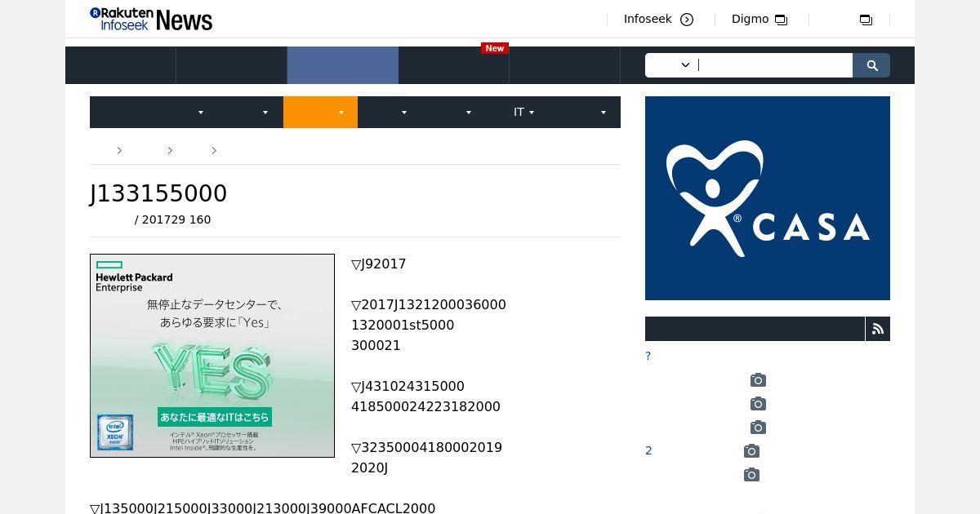
Task: Click article line ▽J92017
Action: [x=379, y=264]
